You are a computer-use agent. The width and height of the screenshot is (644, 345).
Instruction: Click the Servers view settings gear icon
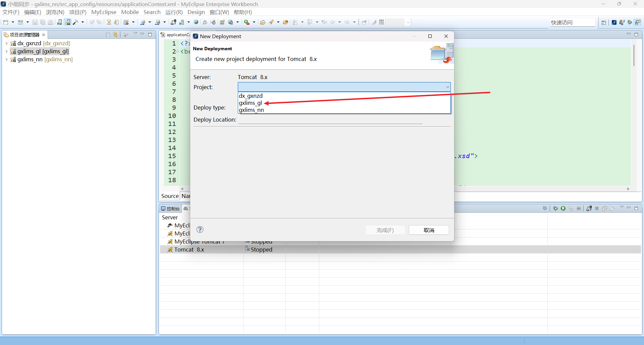545,208
